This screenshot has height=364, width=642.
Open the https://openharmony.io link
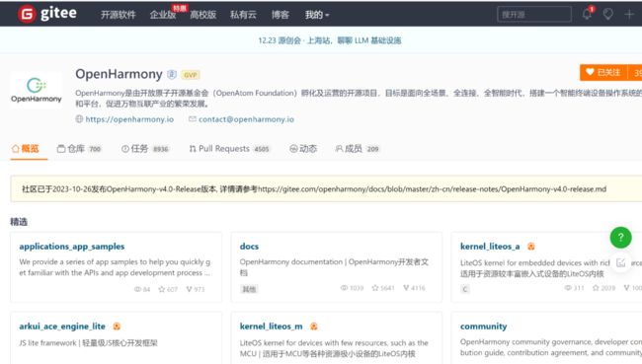[129, 119]
